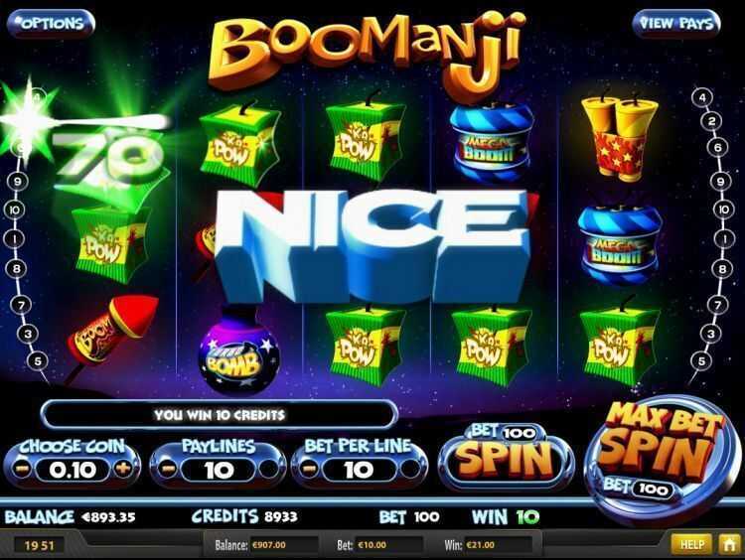The width and height of the screenshot is (745, 560).
Task: Select payline 9 marker on left side
Action: (x=18, y=181)
